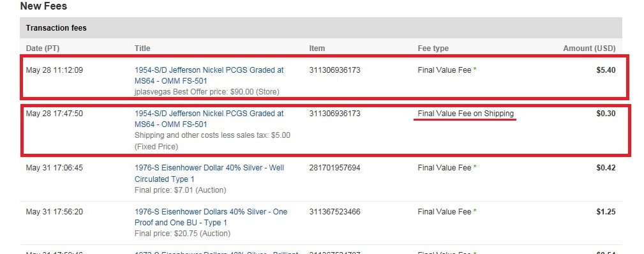Click item number 281701957694
The width and height of the screenshot is (644, 254).
[334, 168]
